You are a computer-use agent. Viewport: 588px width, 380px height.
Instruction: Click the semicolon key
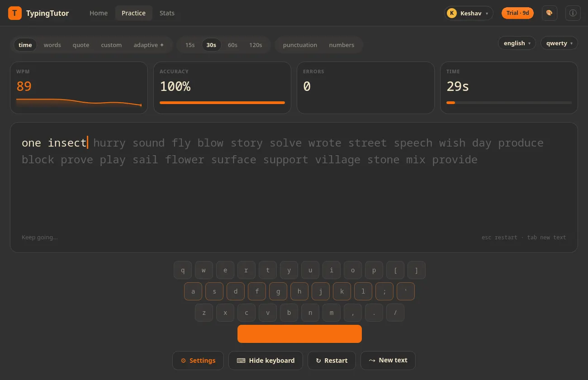pos(384,291)
